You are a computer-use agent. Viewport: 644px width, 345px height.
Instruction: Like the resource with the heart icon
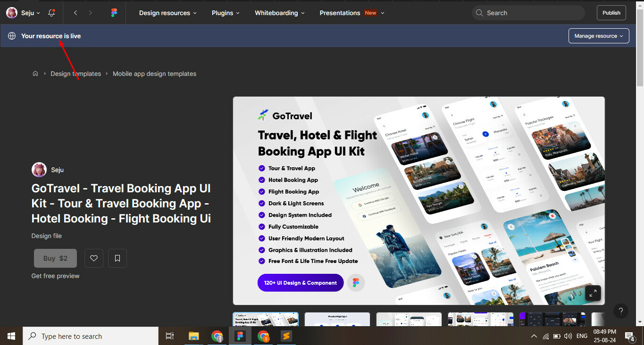94,258
